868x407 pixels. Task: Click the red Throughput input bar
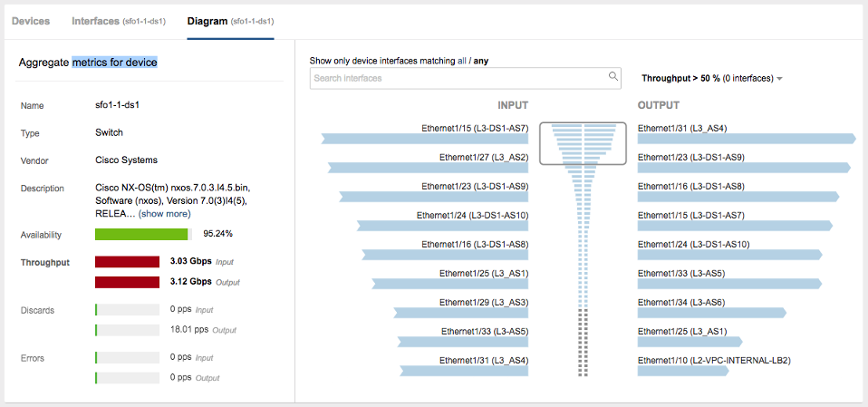(x=128, y=262)
